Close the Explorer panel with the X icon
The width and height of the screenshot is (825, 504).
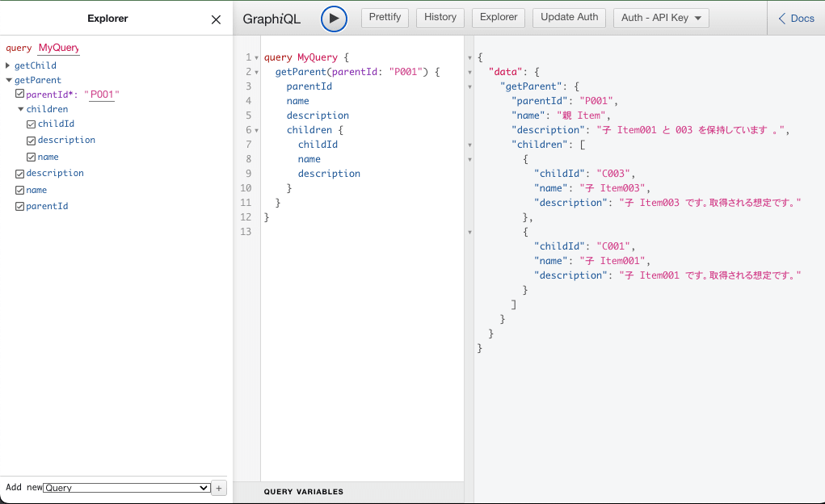pyautogui.click(x=216, y=19)
